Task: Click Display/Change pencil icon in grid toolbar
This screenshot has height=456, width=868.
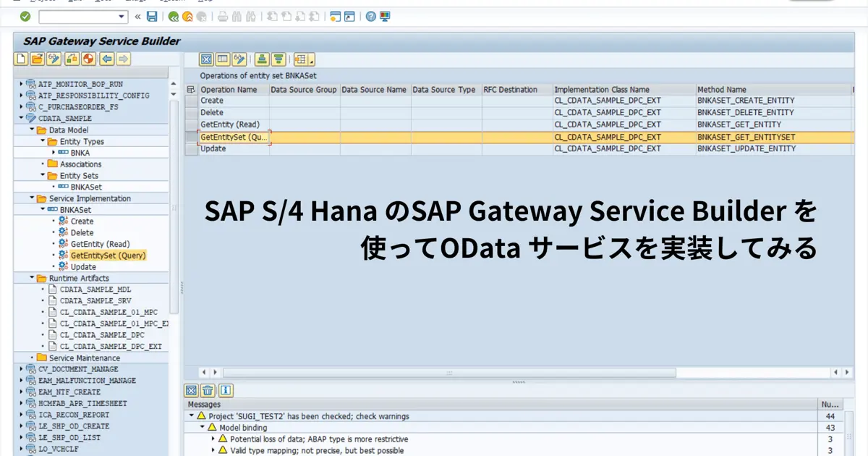Action: click(x=239, y=59)
